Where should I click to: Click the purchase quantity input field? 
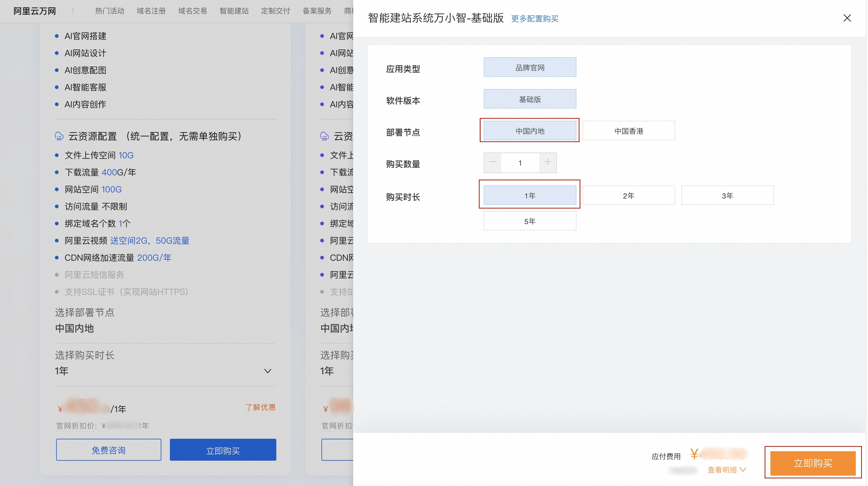tap(520, 163)
